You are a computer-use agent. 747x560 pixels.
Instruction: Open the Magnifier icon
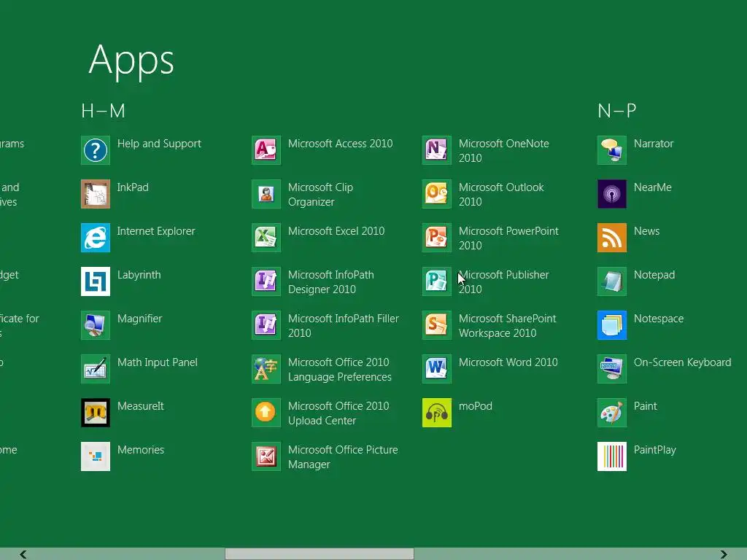coord(96,325)
